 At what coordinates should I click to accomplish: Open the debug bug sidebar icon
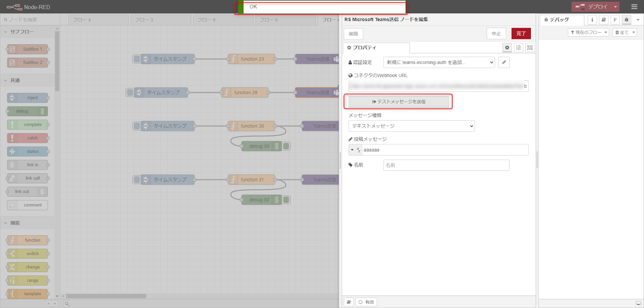(627, 20)
